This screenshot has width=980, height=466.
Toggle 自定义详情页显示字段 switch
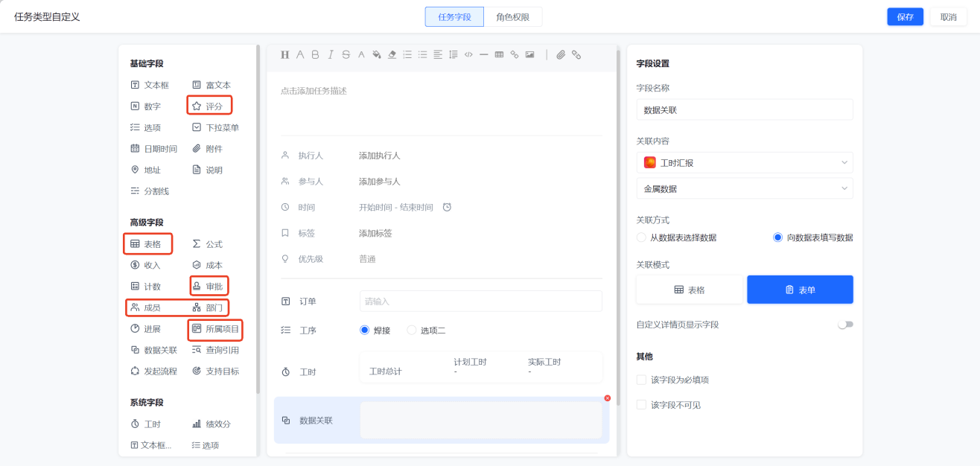click(845, 325)
